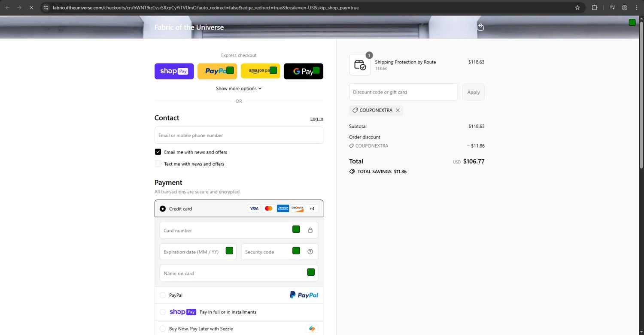
Task: Check Text me with news and offers
Action: click(158, 163)
